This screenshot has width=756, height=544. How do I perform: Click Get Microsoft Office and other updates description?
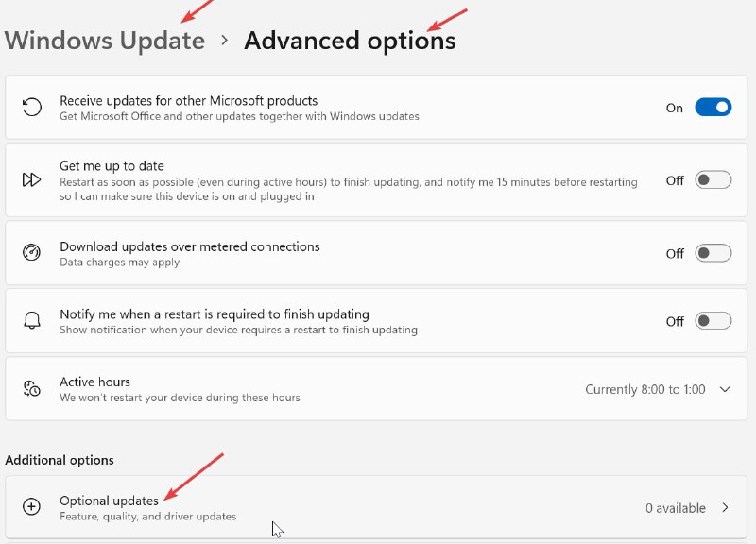(x=239, y=116)
